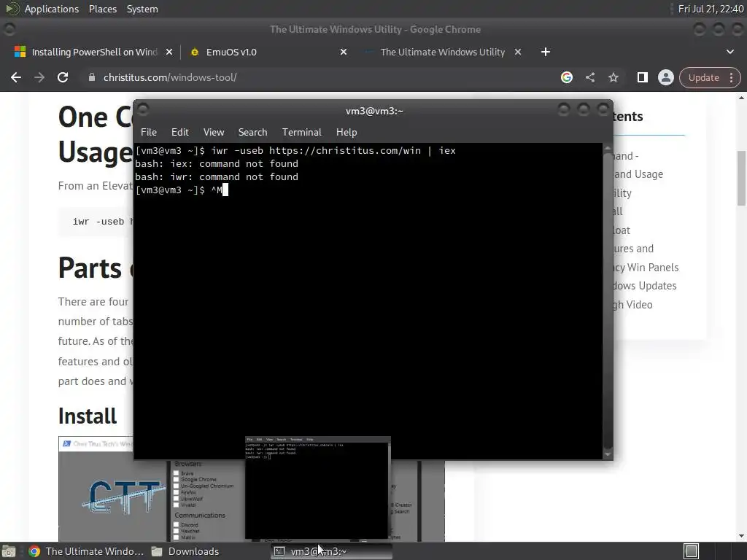Image resolution: width=747 pixels, height=560 pixels.
Task: Open the Terminal menu
Action: click(x=301, y=133)
